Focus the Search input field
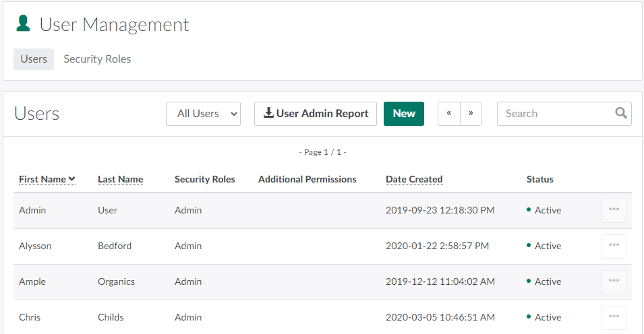 554,114
